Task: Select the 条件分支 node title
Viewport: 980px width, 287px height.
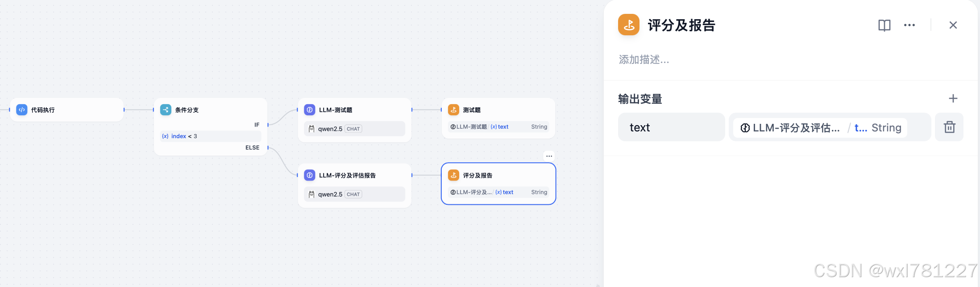Action: click(187, 110)
